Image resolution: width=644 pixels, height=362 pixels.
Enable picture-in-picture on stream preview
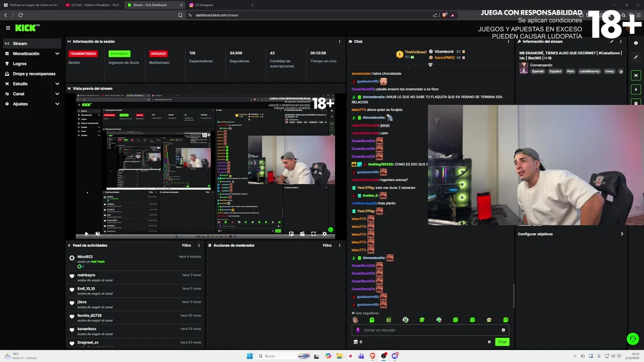pyautogui.click(x=291, y=234)
